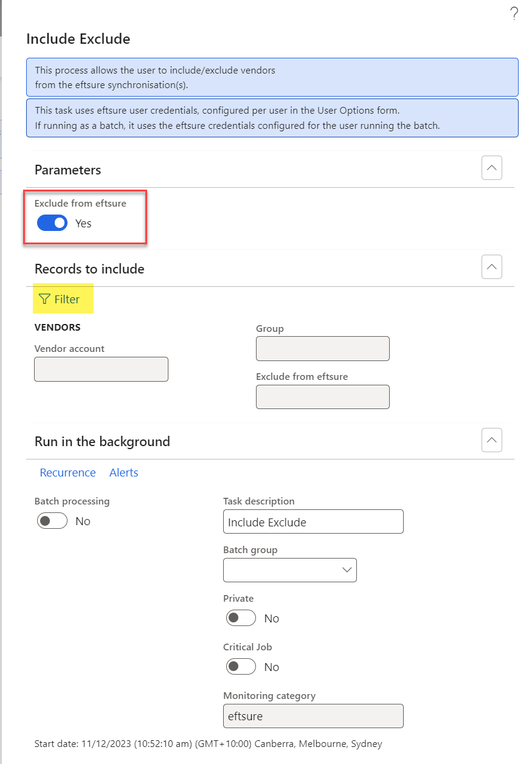Collapse the Records to include section
This screenshot has width=532, height=764.
(x=492, y=267)
